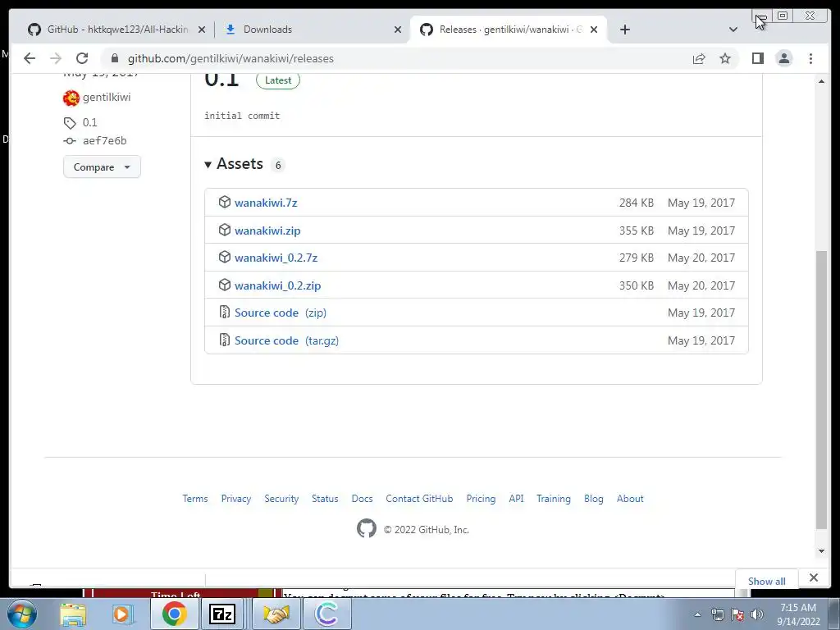This screenshot has width=840, height=630.
Task: Open commit aef7e6b
Action: [x=104, y=140]
